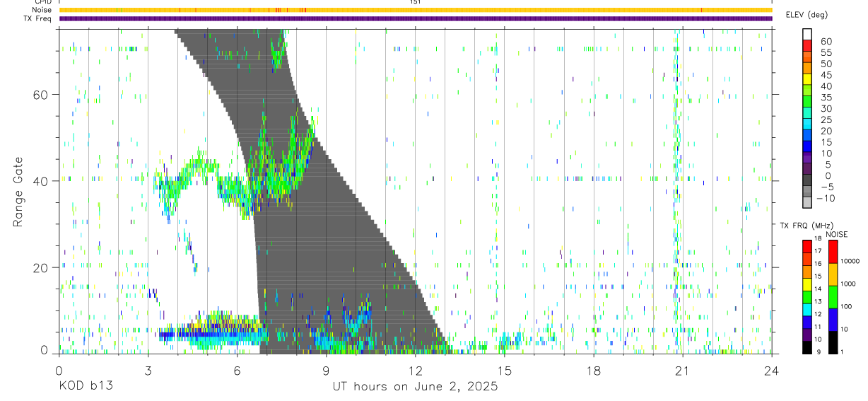The width and height of the screenshot is (868, 401).
Task: Click the 'NOISE' colorbar title
Action: coord(837,234)
